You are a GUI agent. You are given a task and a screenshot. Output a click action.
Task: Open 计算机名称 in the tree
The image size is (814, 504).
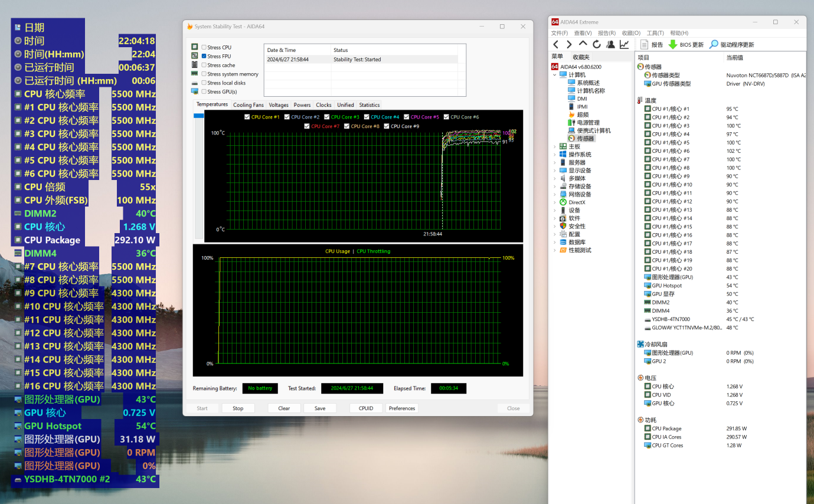pyautogui.click(x=586, y=91)
